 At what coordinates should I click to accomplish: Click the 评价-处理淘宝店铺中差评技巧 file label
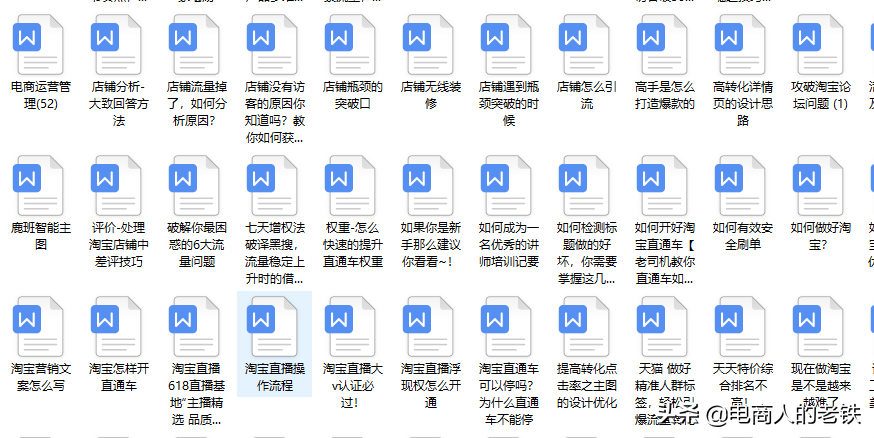pos(117,245)
